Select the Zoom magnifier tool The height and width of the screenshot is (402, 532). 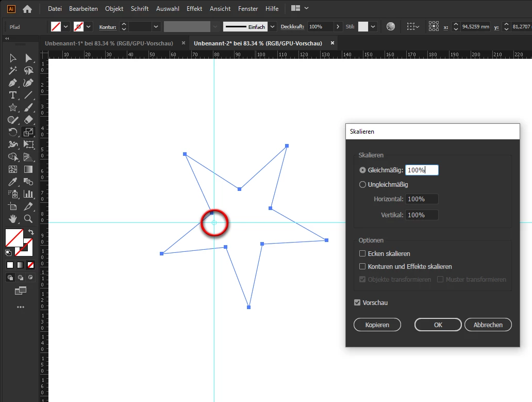[28, 219]
